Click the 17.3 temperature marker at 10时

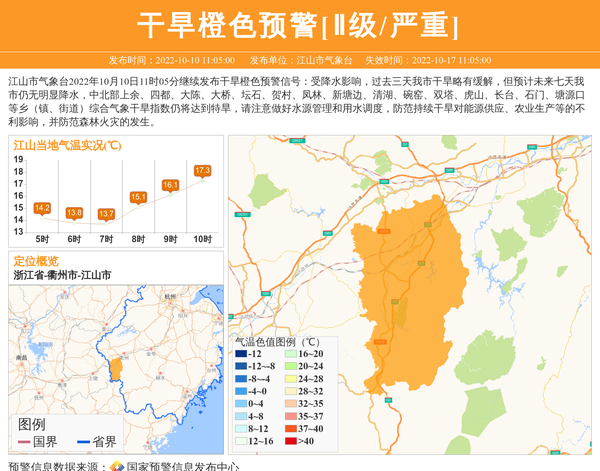tap(203, 171)
